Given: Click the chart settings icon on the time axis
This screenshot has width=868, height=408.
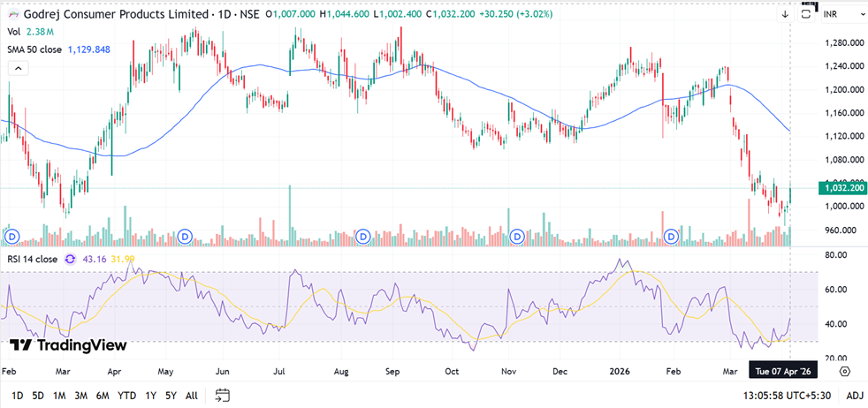Looking at the screenshot, I should pos(845,371).
